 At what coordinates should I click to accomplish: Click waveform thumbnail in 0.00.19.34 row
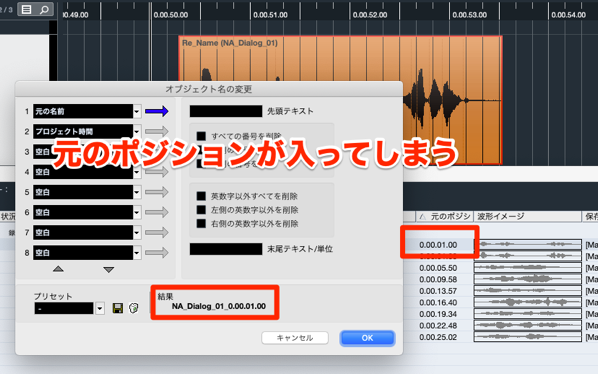point(528,313)
